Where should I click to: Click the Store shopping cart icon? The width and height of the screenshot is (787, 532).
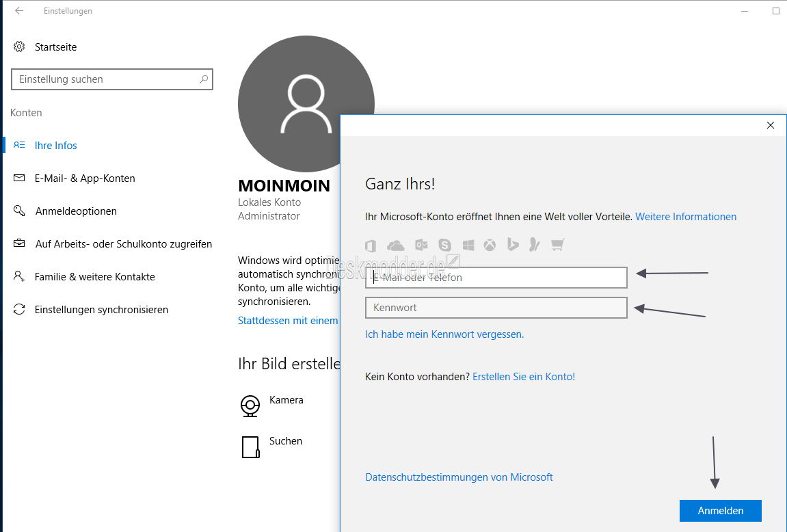pyautogui.click(x=558, y=244)
